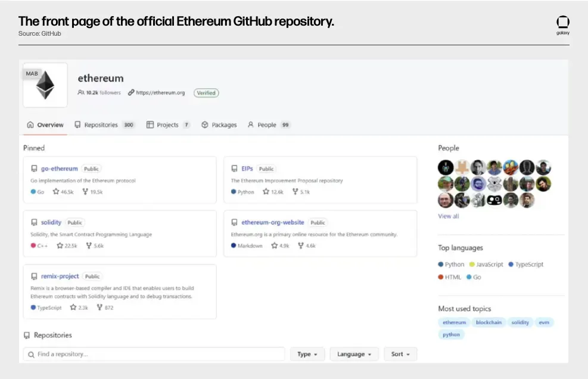Click the https://ethereum.org website link
The height and width of the screenshot is (379, 588).
(160, 93)
